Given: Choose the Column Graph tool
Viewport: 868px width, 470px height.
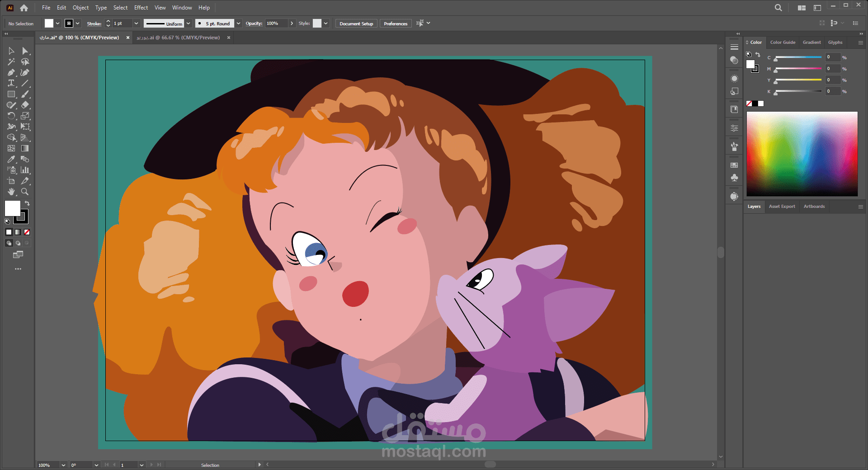Looking at the screenshot, I should tap(25, 170).
